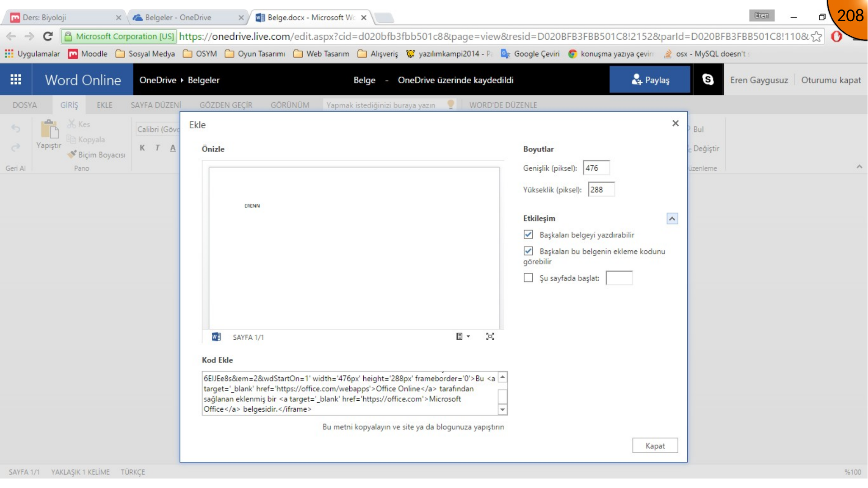Image resolution: width=868 pixels, height=488 pixels.
Task: Click the Kapat button
Action: tap(655, 446)
